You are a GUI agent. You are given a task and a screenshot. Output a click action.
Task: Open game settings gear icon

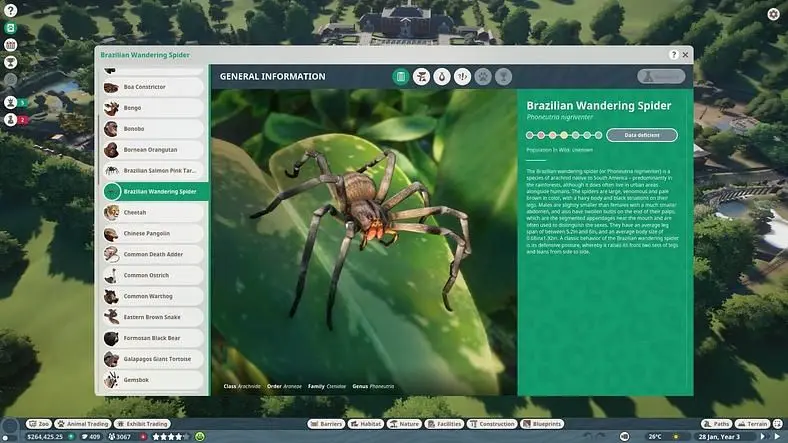click(x=773, y=14)
